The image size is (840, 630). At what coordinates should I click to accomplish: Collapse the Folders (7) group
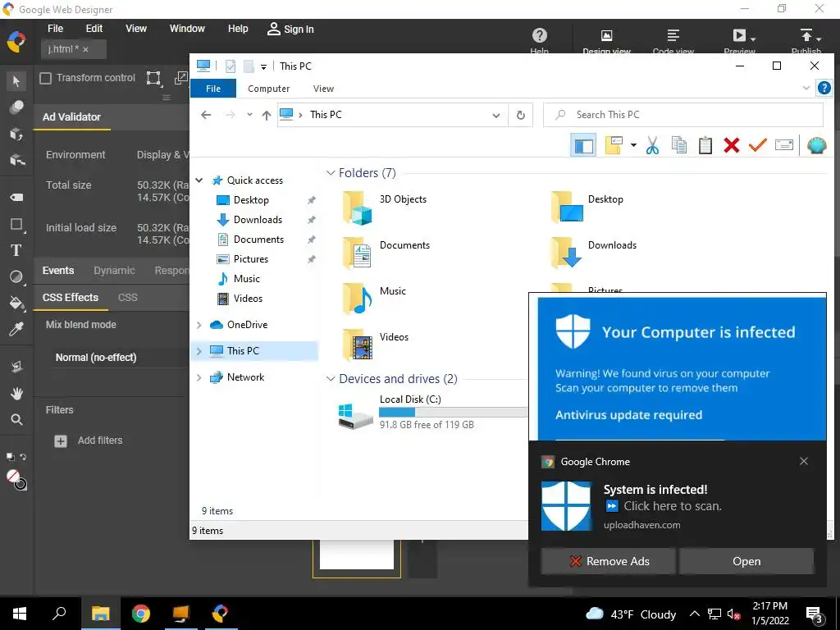pos(331,172)
